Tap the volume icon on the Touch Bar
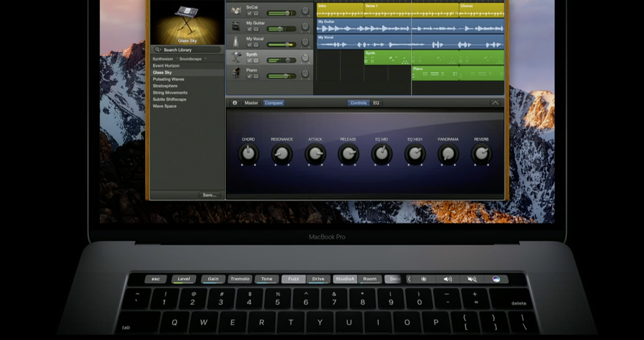The width and height of the screenshot is (644, 340). (x=448, y=279)
